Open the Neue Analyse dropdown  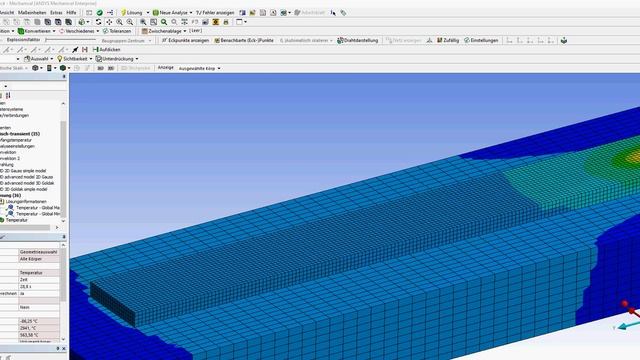172,13
